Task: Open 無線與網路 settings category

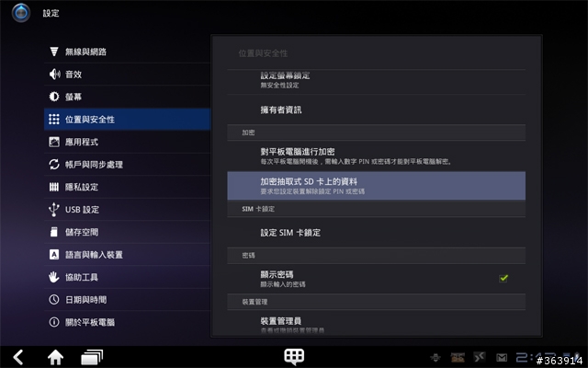Action: click(x=127, y=52)
